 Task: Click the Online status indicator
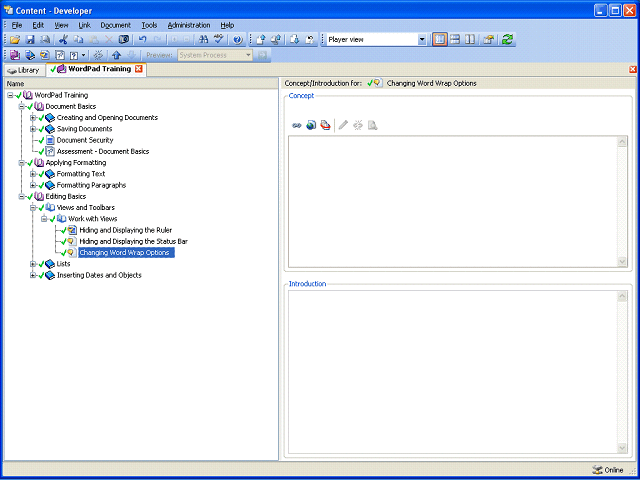pos(608,470)
